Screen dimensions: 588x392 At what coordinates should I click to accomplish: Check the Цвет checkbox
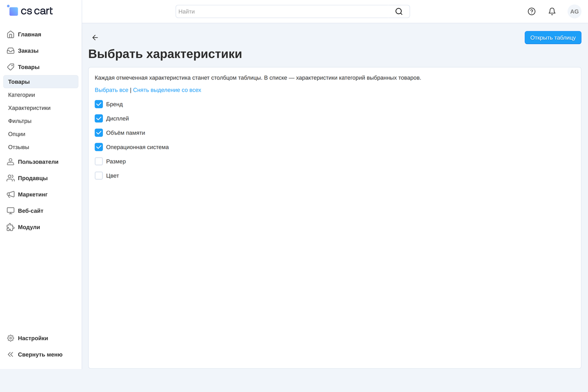(99, 175)
